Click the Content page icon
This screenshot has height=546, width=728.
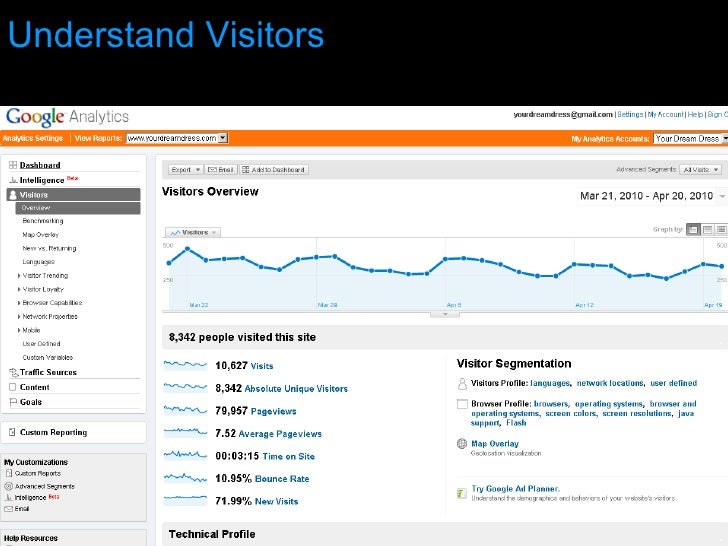[13, 387]
